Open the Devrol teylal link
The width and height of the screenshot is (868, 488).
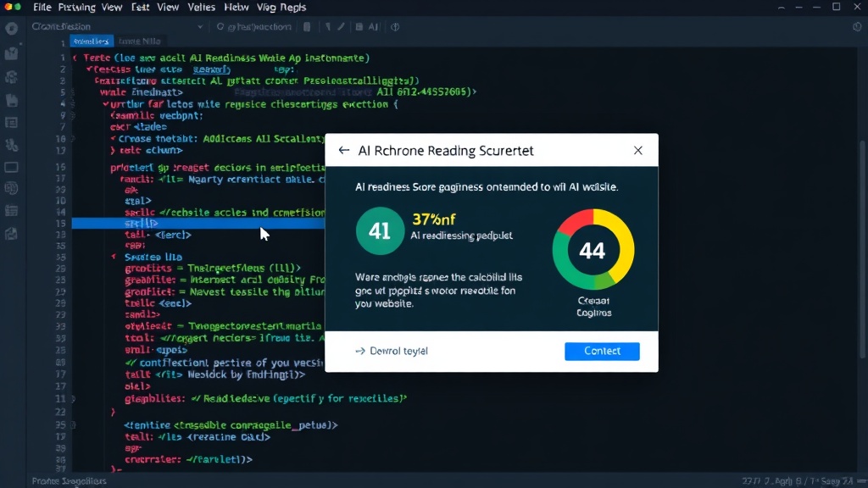(x=392, y=351)
